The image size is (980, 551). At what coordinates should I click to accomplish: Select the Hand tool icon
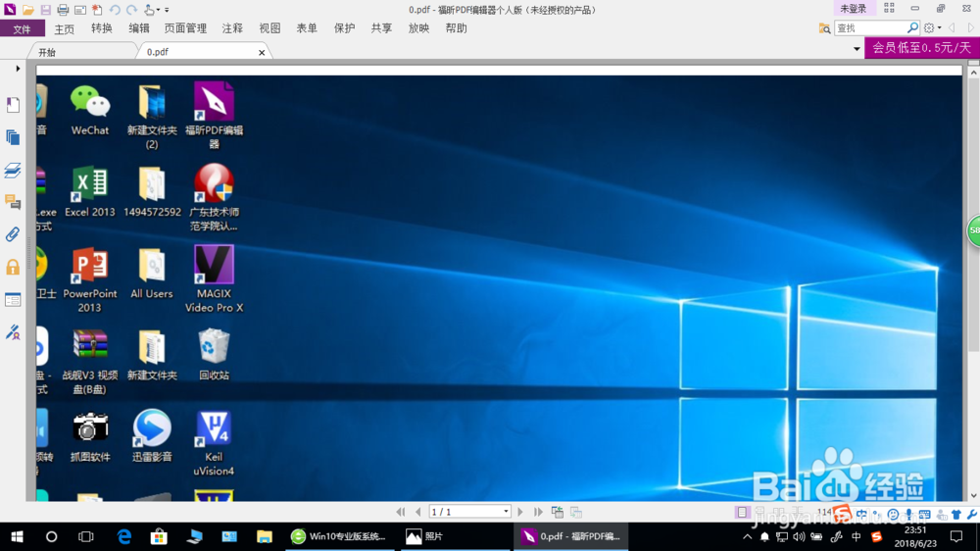click(149, 10)
